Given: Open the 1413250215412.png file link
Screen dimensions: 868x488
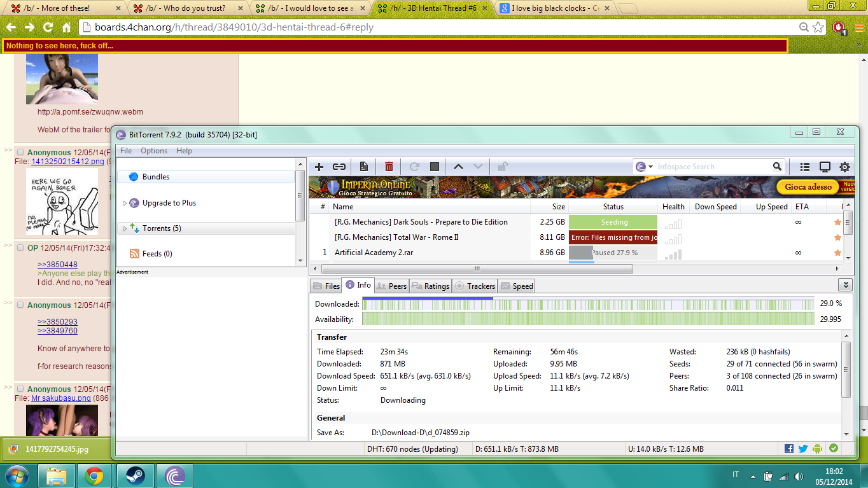Looking at the screenshot, I should coord(67,162).
